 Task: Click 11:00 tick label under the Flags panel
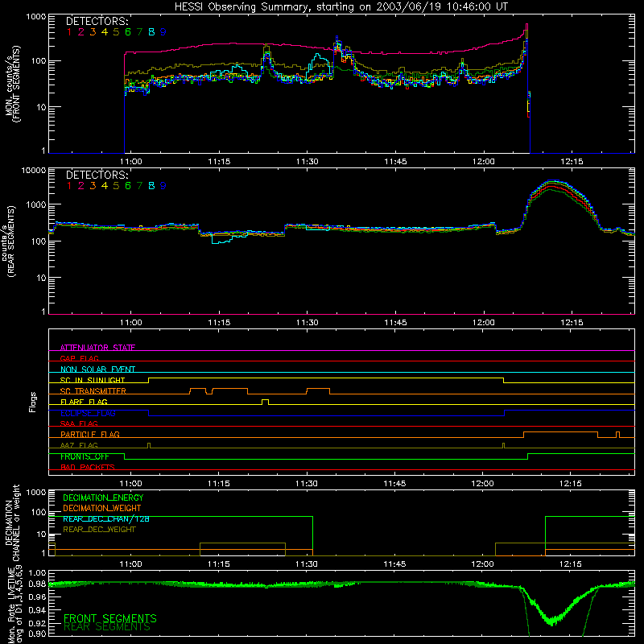[130, 484]
